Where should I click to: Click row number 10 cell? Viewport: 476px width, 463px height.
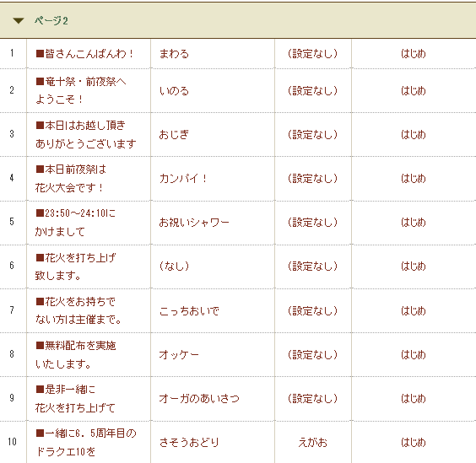click(12, 442)
